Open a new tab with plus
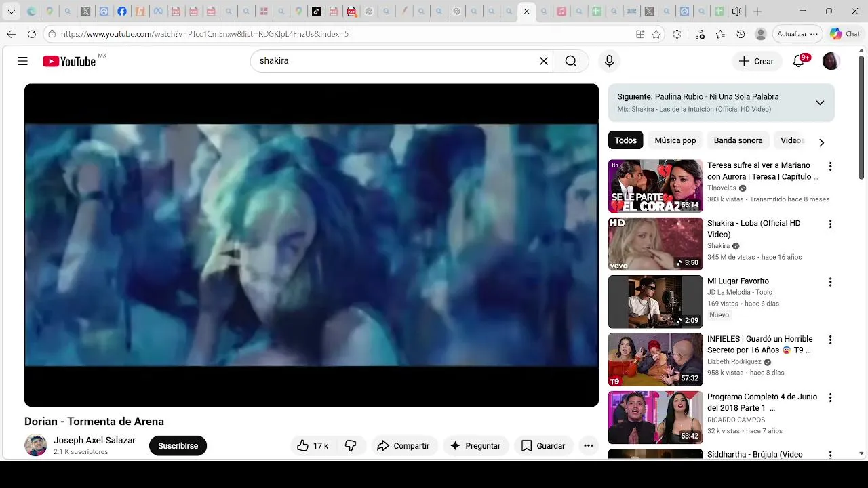Viewport: 868px width, 488px height. pos(757,12)
